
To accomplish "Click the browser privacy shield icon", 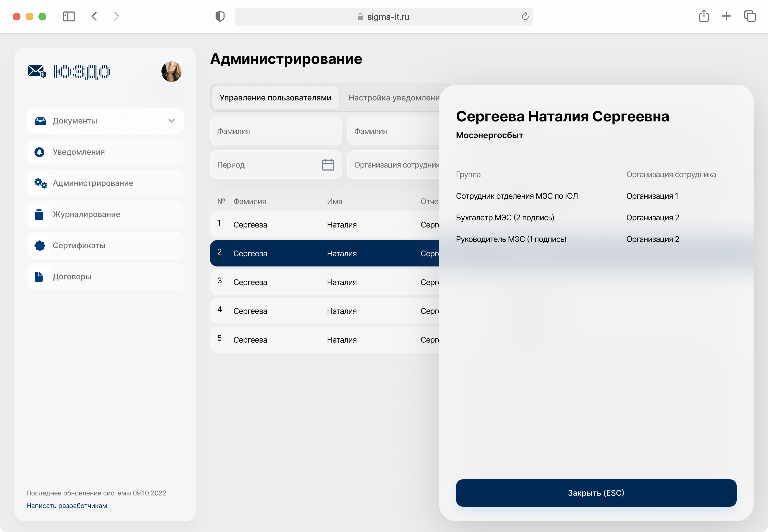I will (220, 16).
